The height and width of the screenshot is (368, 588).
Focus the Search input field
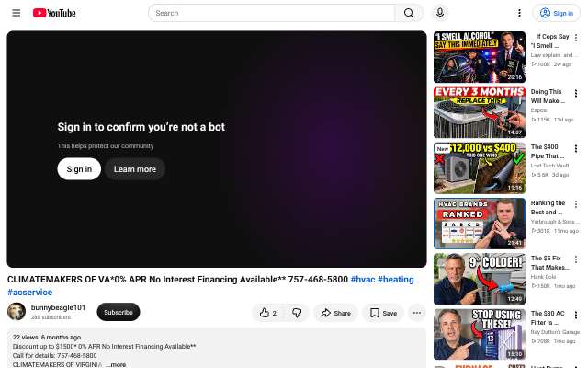[x=272, y=13]
